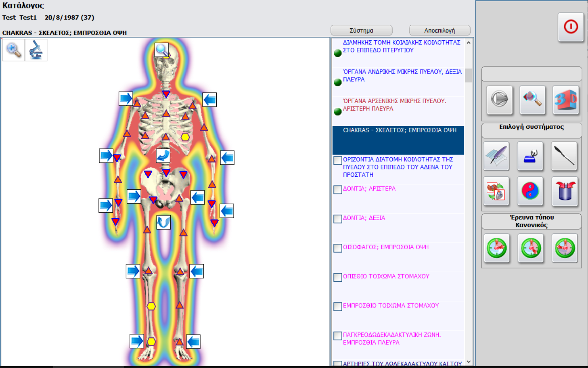The width and height of the screenshot is (588, 368).
Task: Check the ΟΙΣΟΦΑΓΟΣ; ΕΜΠΡΟΣΘΙΑ ΟΨΗ checkbox
Action: [x=338, y=248]
